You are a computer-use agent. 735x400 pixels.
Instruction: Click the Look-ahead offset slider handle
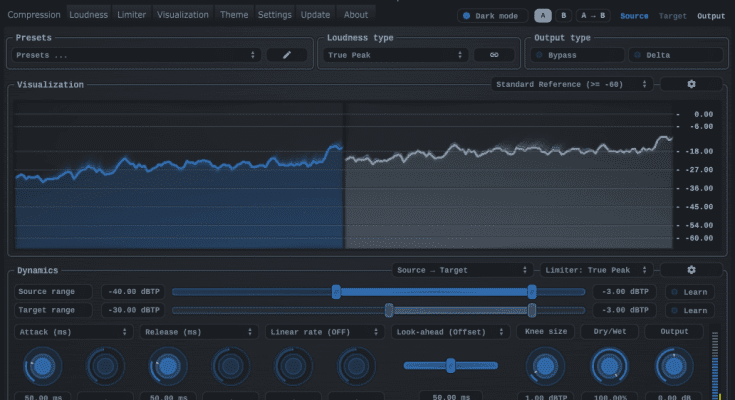coord(451,365)
